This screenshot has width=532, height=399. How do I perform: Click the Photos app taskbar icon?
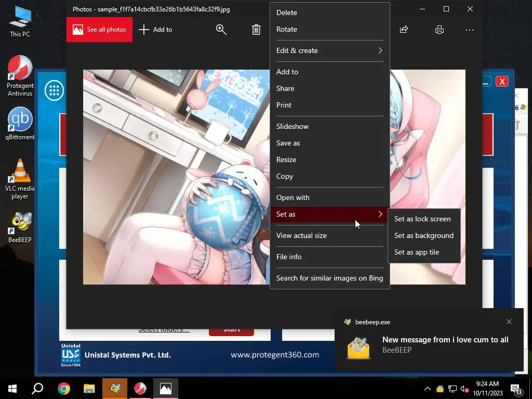coord(166,389)
